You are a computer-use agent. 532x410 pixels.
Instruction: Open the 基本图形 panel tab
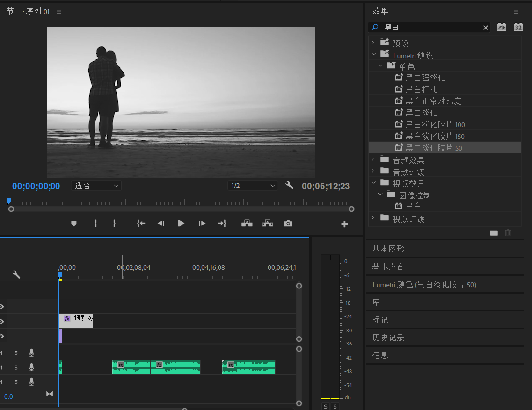pos(388,249)
